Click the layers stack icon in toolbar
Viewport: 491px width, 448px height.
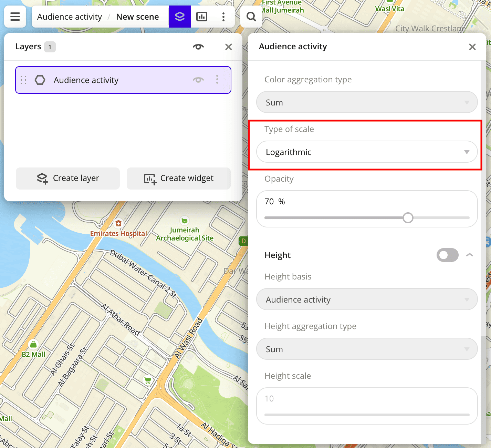179,17
